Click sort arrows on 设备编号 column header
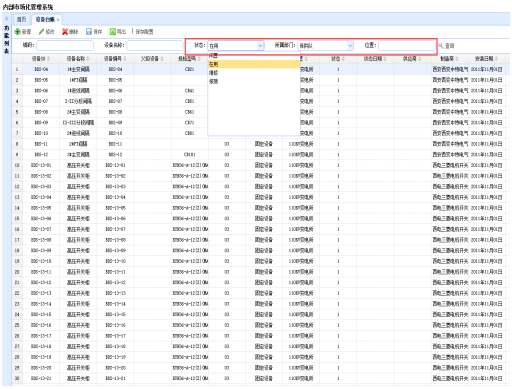512x389 pixels. point(125,59)
